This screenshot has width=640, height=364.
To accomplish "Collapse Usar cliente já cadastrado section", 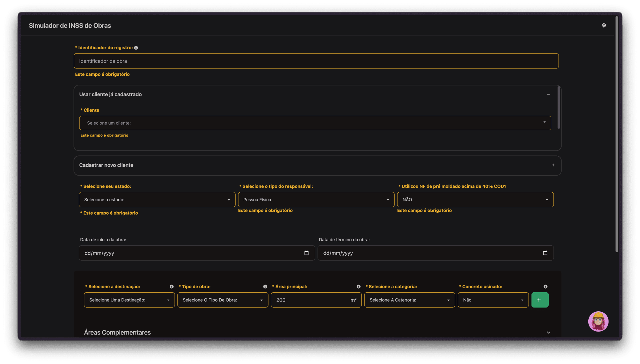I will [x=548, y=94].
